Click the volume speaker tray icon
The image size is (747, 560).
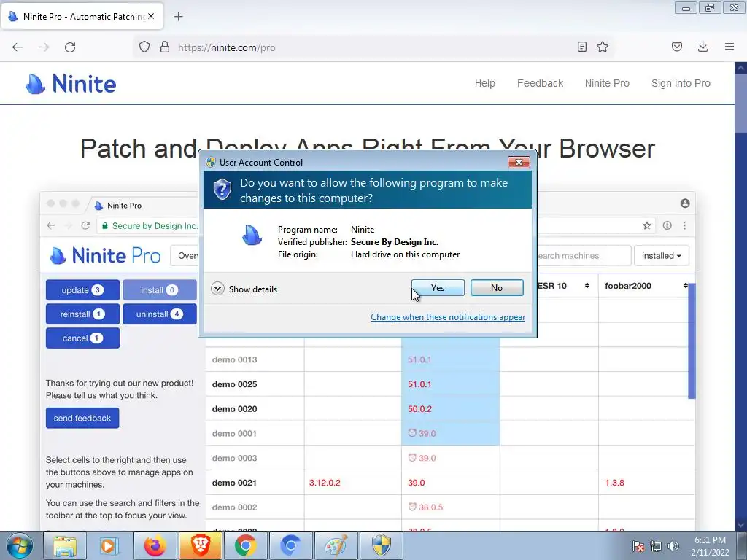[x=673, y=546]
